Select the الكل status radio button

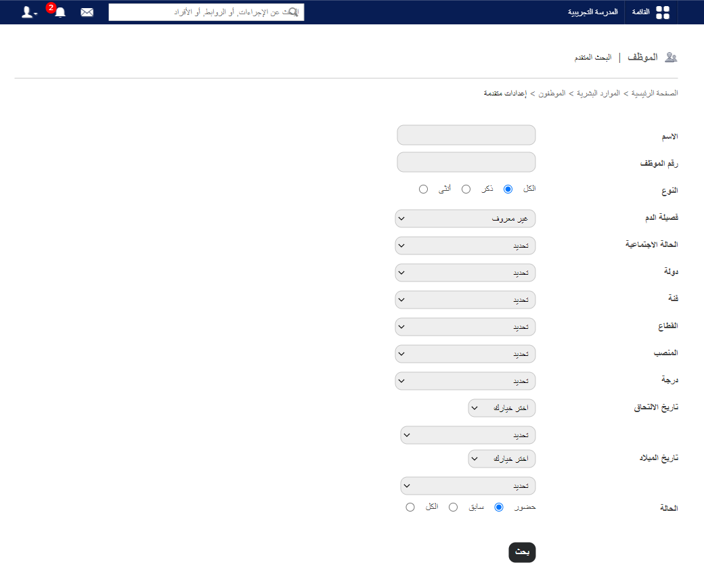click(x=410, y=507)
